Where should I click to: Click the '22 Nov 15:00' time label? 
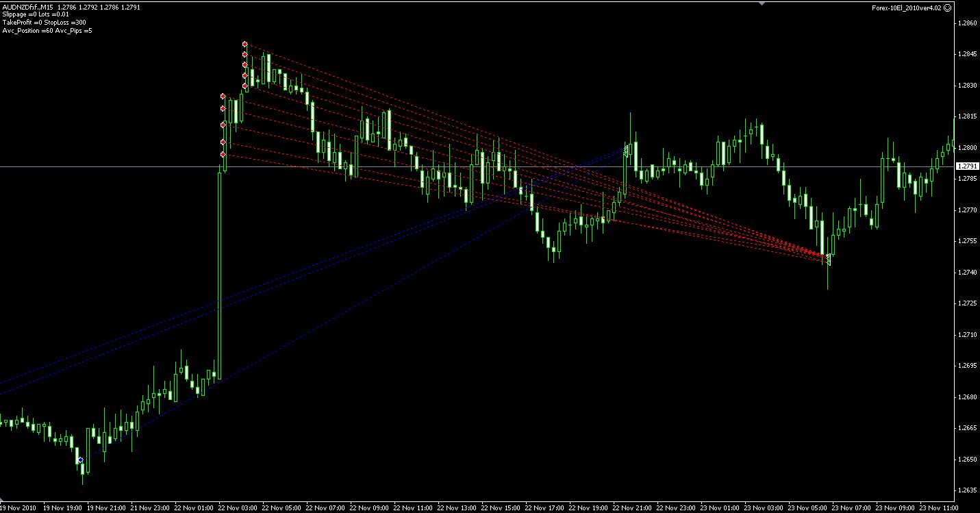(501, 508)
